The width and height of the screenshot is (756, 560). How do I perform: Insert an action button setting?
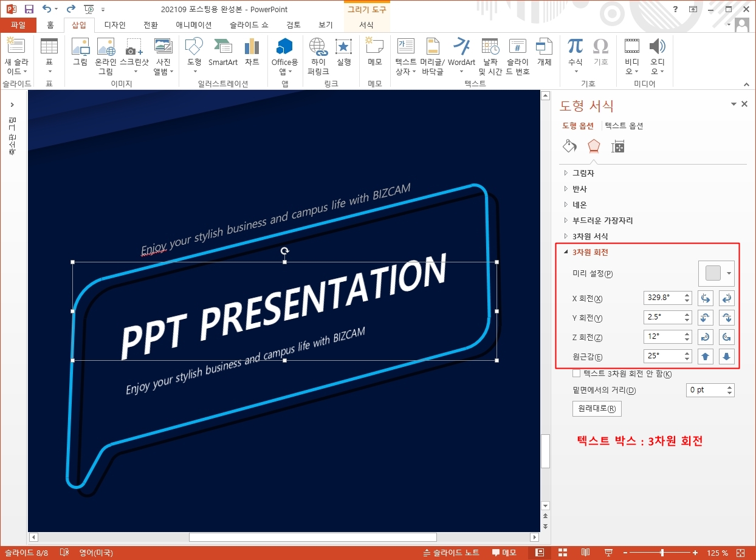coord(344,52)
